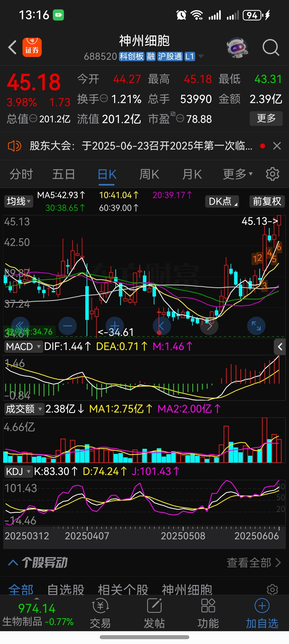Select 自选股 tab under 个股异动
Screen dimensions: 289x644
pyautogui.click(x=66, y=589)
